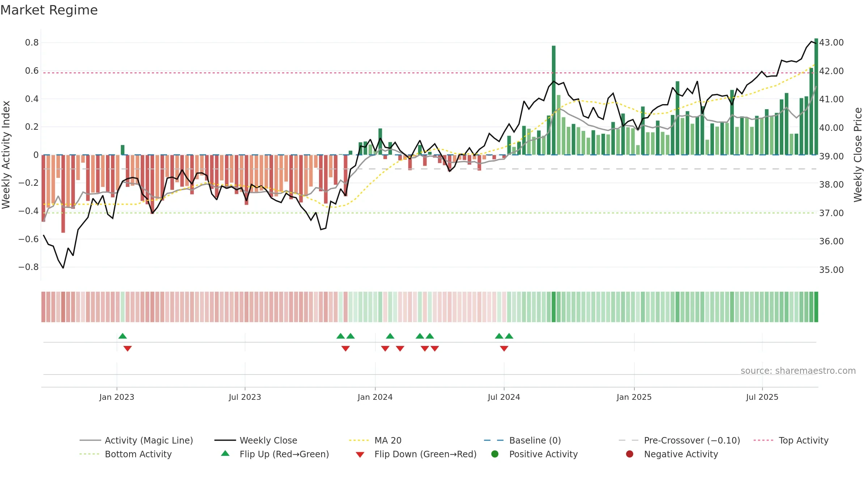868x488 pixels.
Task: Click the Weekly Activity Index axis title
Action: (x=6, y=155)
